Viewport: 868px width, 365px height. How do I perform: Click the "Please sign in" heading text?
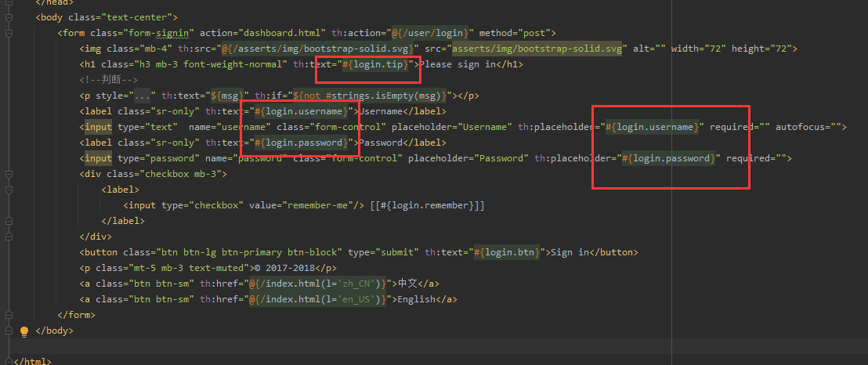tap(457, 64)
